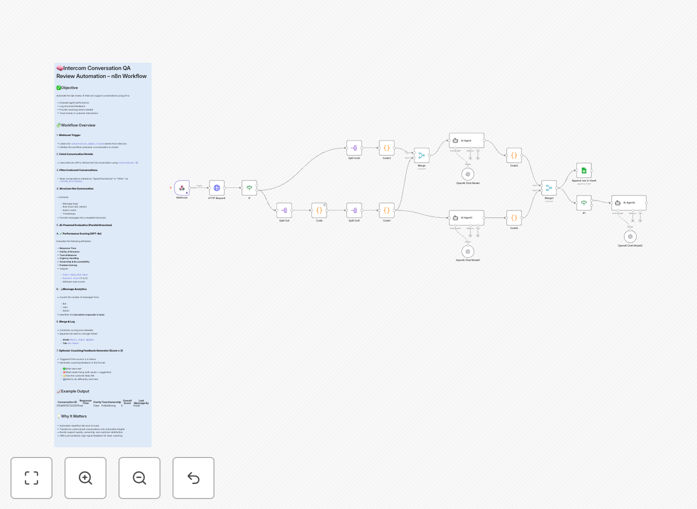Click the "Why It Matters" heading in sticky note
This screenshot has height=509, width=697.
(x=74, y=417)
